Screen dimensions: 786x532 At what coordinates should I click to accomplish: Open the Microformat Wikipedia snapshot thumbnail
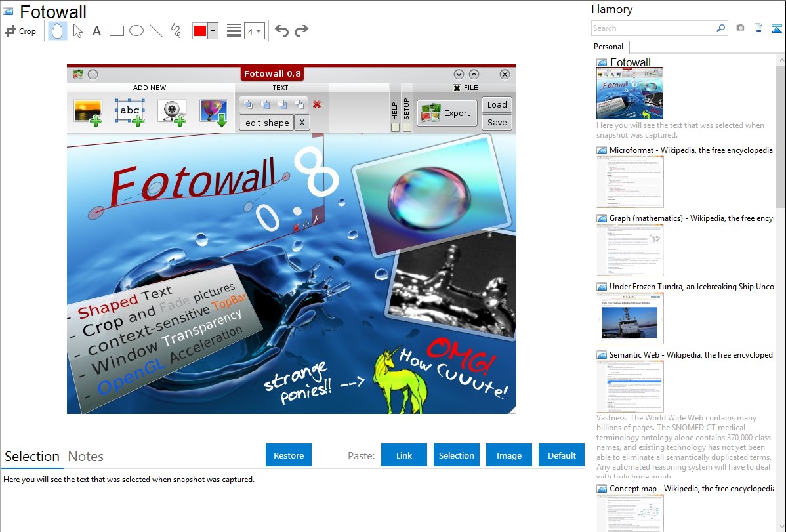coord(630,182)
